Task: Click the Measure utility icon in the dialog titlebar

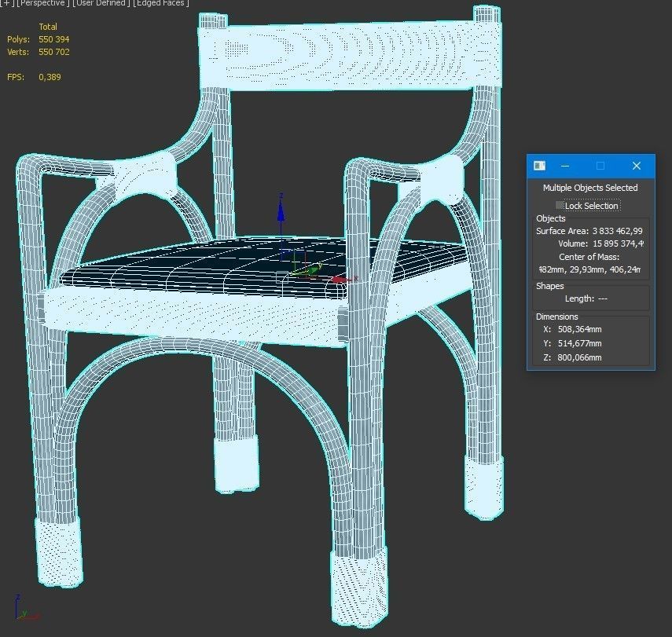Action: [x=539, y=166]
